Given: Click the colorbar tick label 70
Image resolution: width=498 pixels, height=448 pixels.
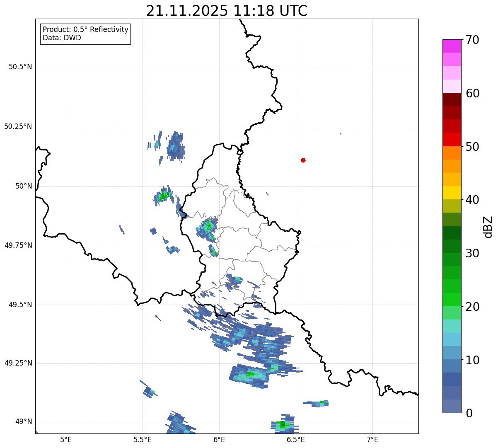Looking at the screenshot, I should (x=472, y=40).
